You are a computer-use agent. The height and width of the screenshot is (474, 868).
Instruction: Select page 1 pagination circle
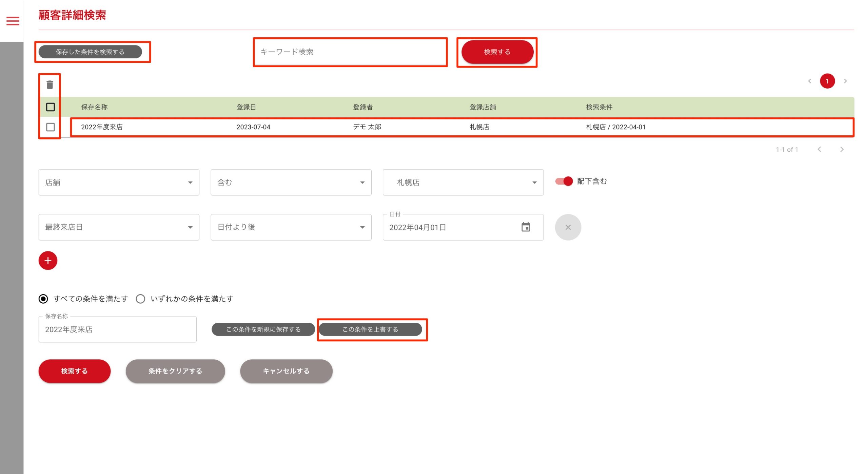[827, 81]
